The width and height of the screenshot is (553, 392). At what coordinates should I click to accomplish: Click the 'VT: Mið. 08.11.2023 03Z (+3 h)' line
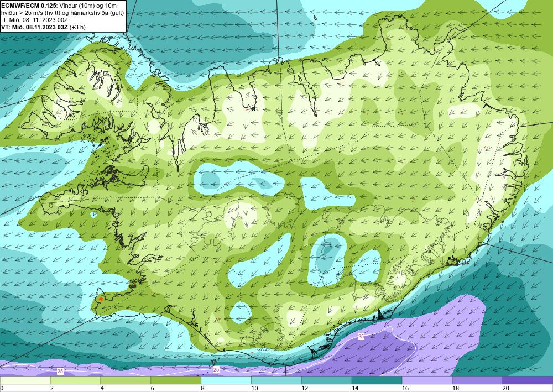click(x=43, y=27)
